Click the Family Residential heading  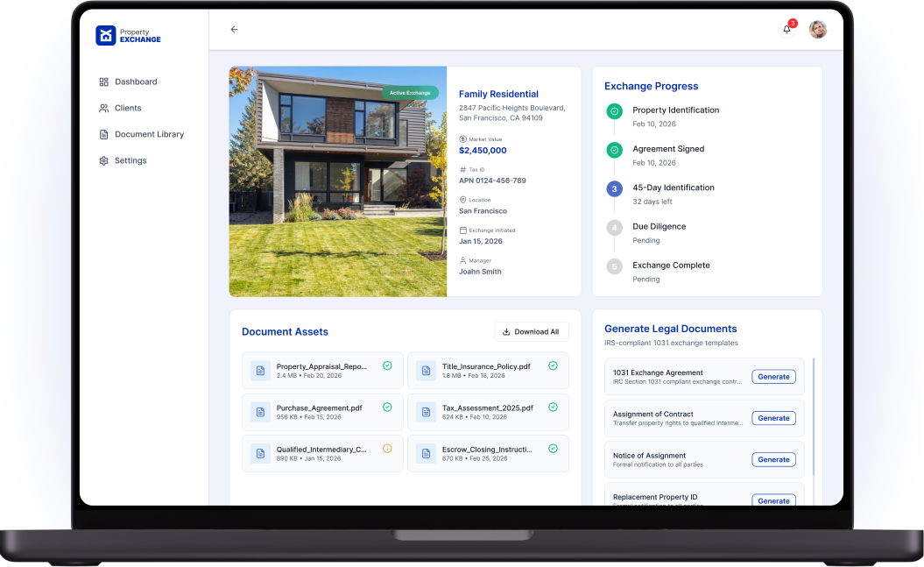click(x=498, y=94)
